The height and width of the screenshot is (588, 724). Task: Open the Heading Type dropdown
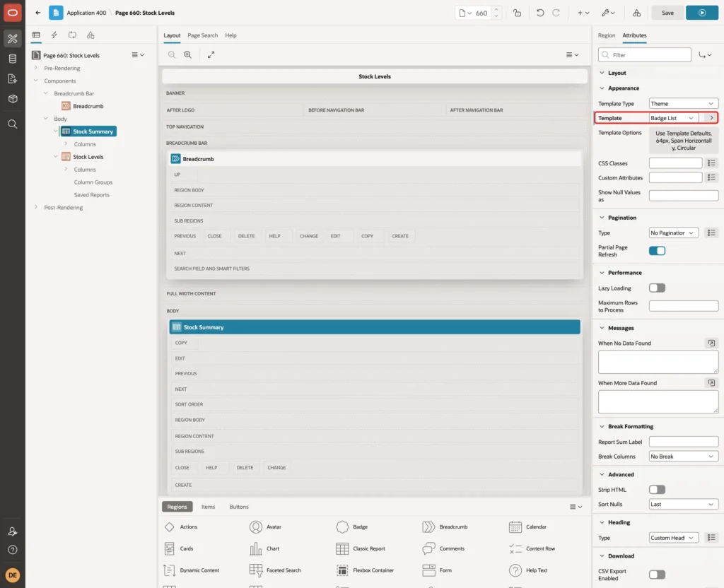click(x=673, y=538)
